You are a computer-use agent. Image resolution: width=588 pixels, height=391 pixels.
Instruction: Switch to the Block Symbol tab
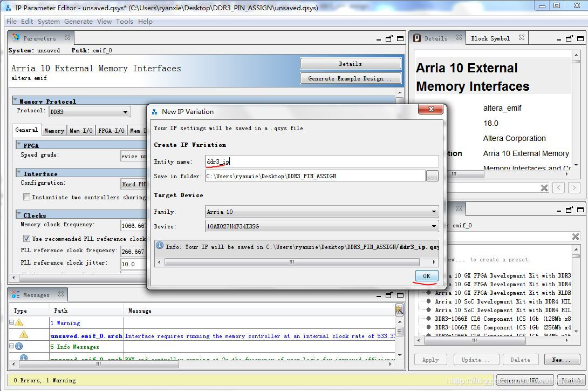coord(490,38)
